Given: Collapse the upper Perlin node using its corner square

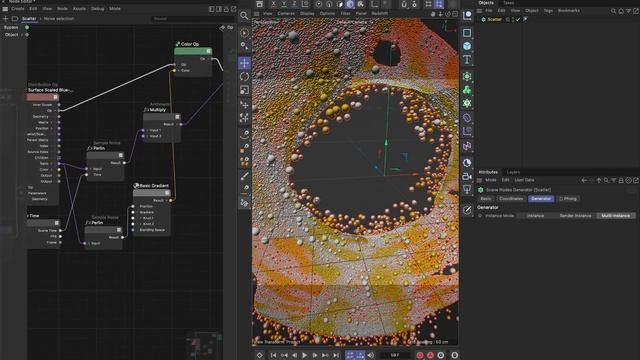Looking at the screenshot, I should (x=121, y=155).
